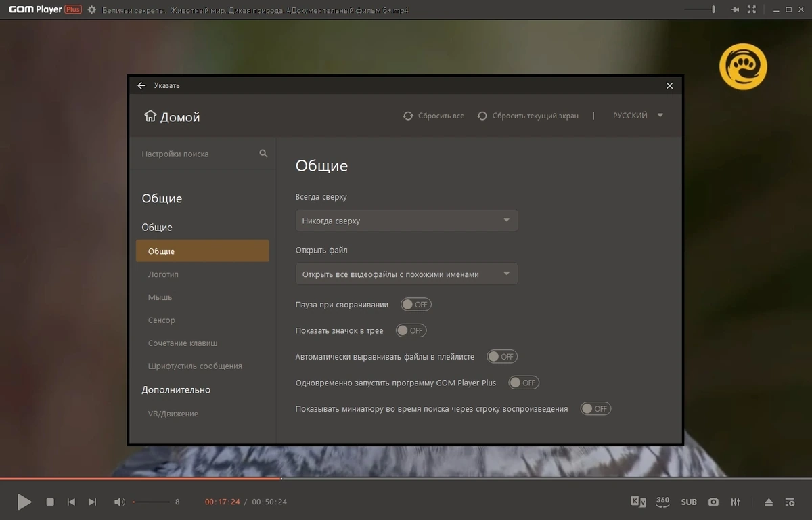Click the Сбросить все button text
The width and height of the screenshot is (812, 520).
point(441,116)
